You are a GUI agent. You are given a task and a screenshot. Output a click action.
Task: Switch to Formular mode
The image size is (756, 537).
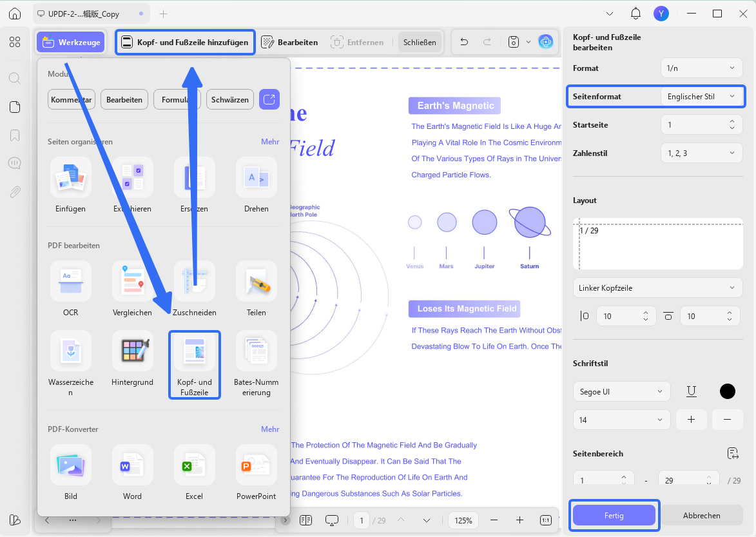(177, 99)
